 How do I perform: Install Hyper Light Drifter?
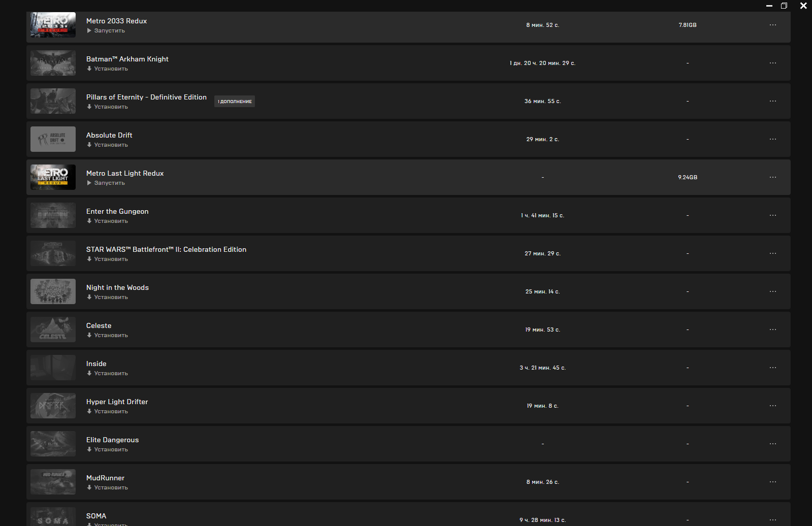click(x=111, y=411)
